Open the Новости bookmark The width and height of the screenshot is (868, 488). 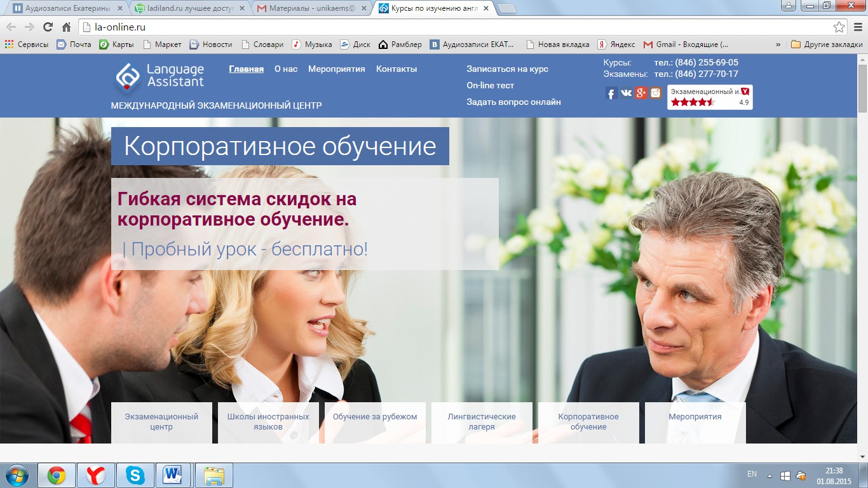211,44
